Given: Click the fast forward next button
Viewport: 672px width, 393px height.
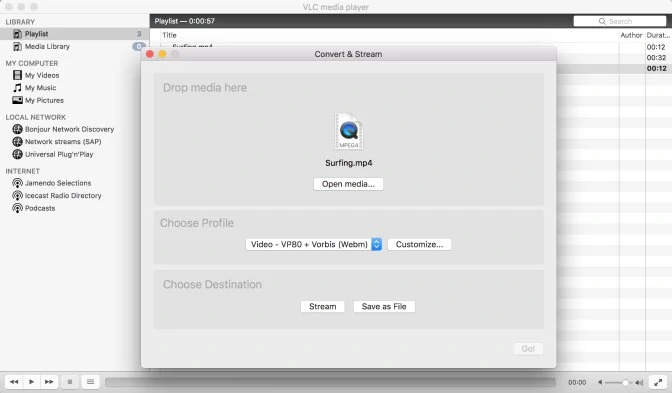Looking at the screenshot, I should tap(49, 382).
